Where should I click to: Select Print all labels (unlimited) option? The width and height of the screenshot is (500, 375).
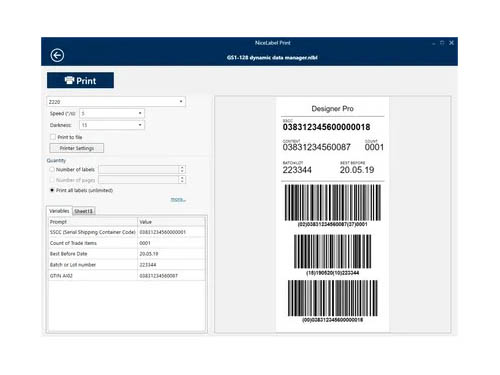pos(52,190)
